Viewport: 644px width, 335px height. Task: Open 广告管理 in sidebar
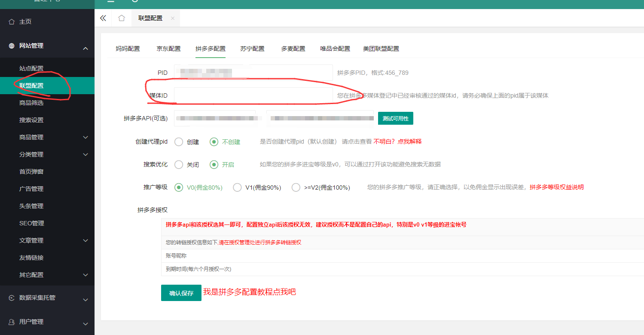[31, 189]
